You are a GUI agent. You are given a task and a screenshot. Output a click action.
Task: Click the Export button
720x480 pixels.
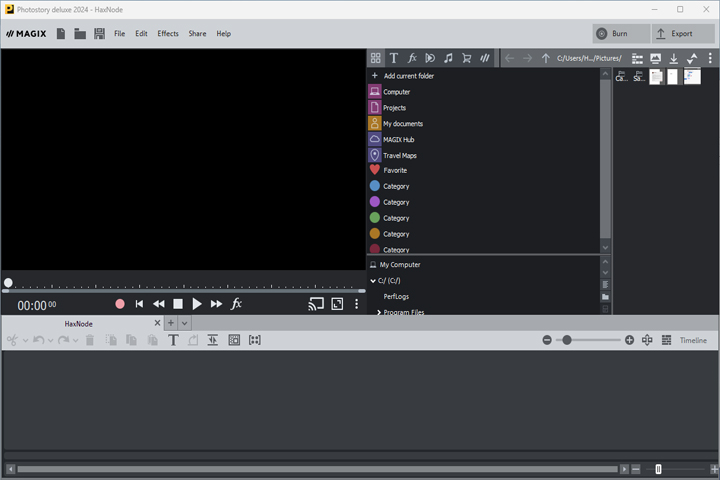pyautogui.click(x=683, y=34)
